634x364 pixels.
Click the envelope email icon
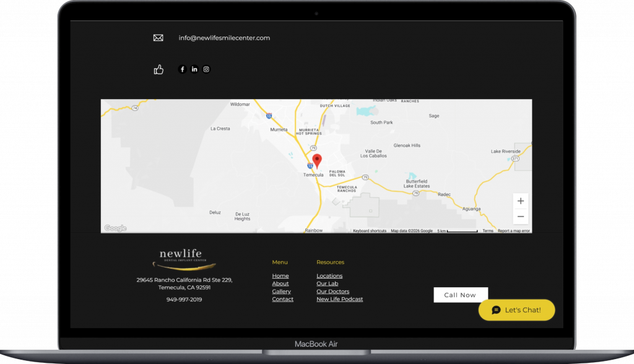coord(158,38)
